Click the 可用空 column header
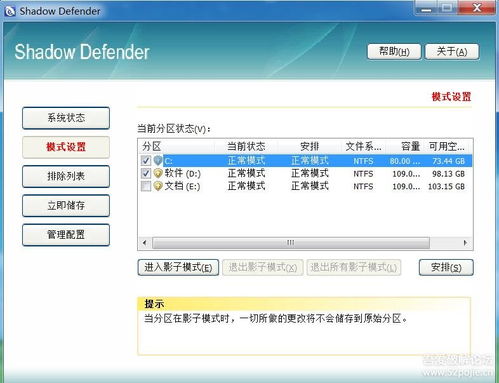This screenshot has height=383, width=499. point(447,147)
